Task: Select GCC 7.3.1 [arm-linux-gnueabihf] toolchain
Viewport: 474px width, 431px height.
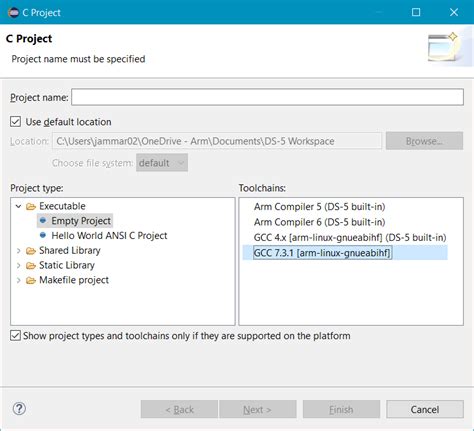Action: click(x=322, y=253)
